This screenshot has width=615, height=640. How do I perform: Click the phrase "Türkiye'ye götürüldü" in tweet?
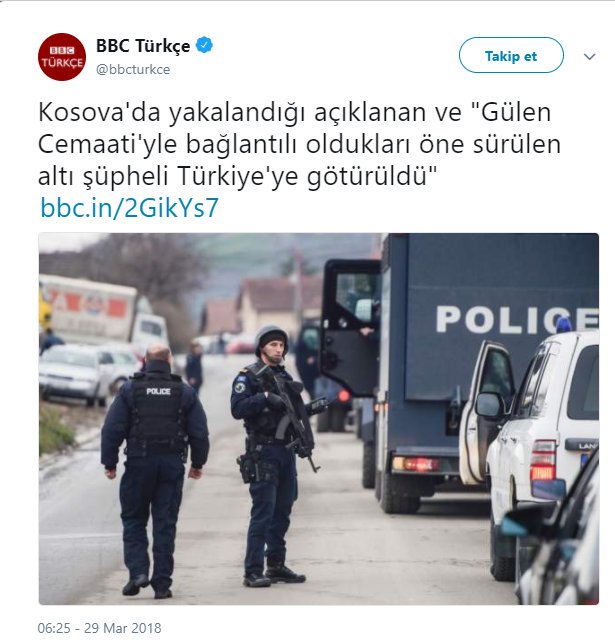click(x=307, y=176)
